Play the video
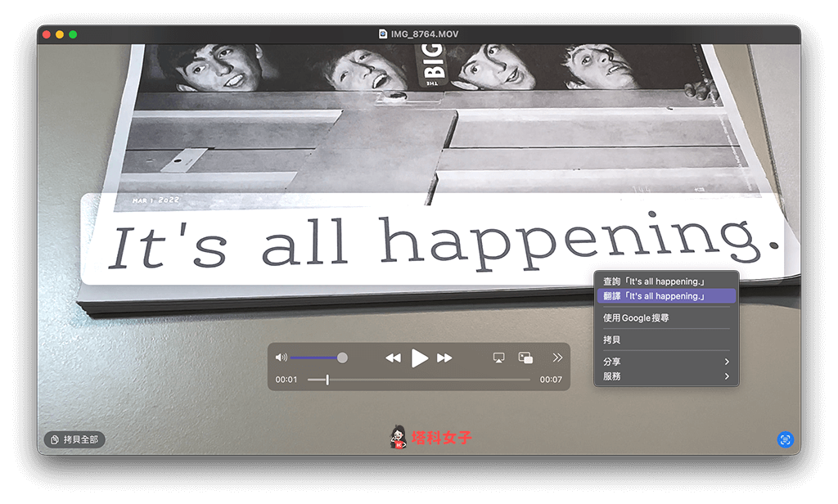The image size is (838, 504). click(420, 358)
